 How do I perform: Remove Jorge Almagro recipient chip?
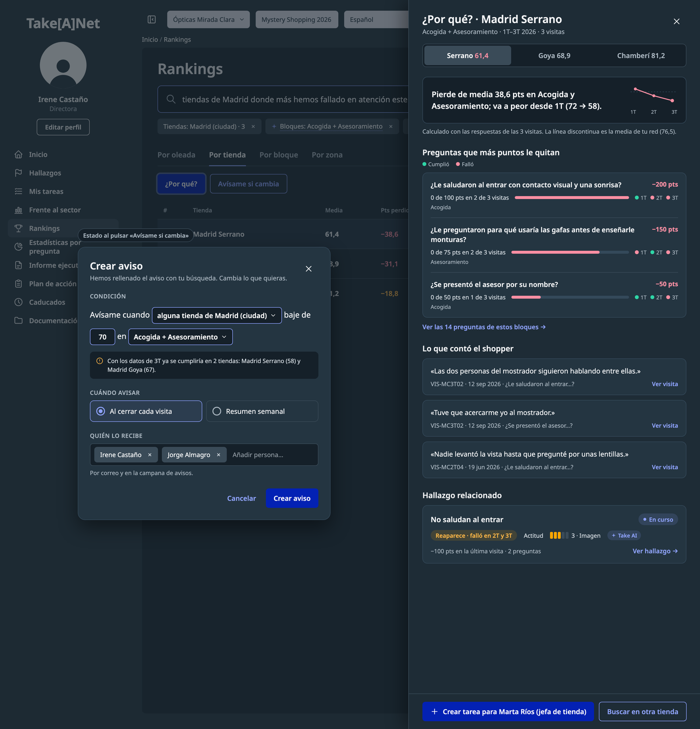(x=218, y=455)
